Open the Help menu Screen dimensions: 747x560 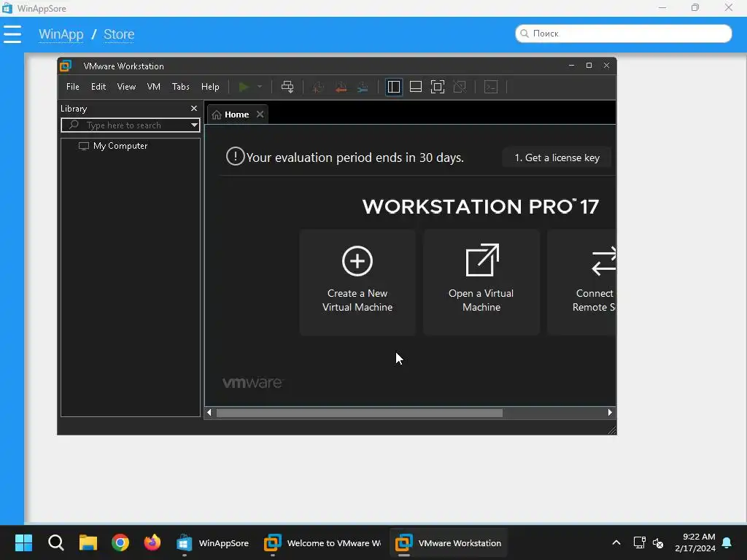pos(210,87)
